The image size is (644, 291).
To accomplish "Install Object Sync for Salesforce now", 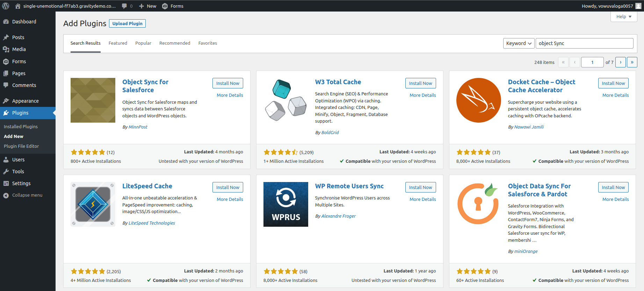I will point(228,83).
